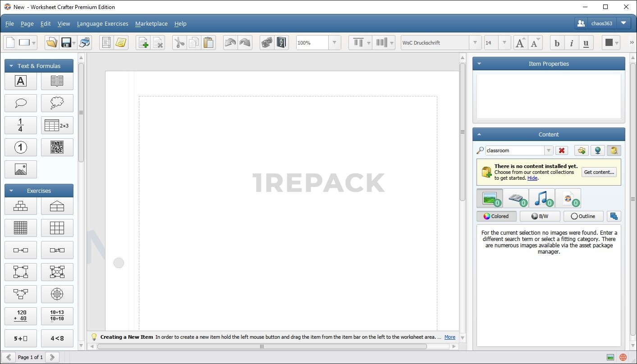Select the speech bubble item

21,103
